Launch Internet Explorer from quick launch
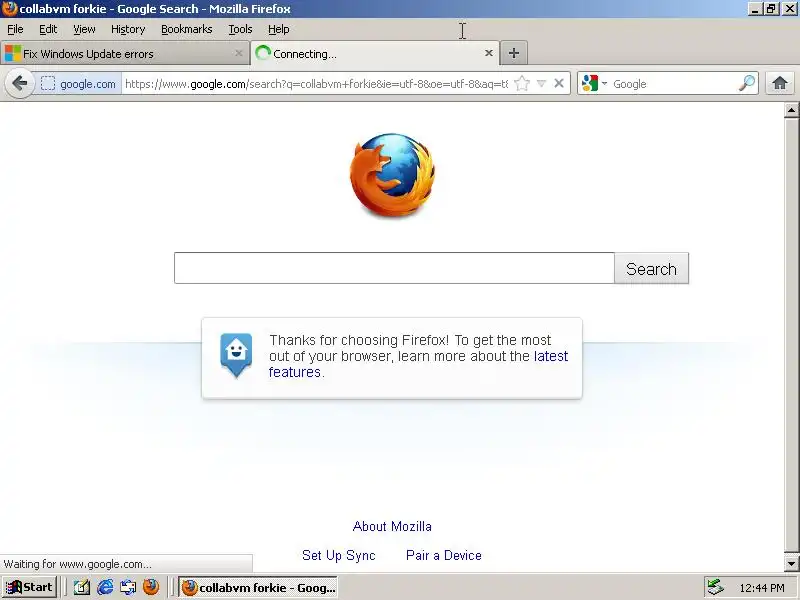The image size is (800, 600). (x=105, y=587)
